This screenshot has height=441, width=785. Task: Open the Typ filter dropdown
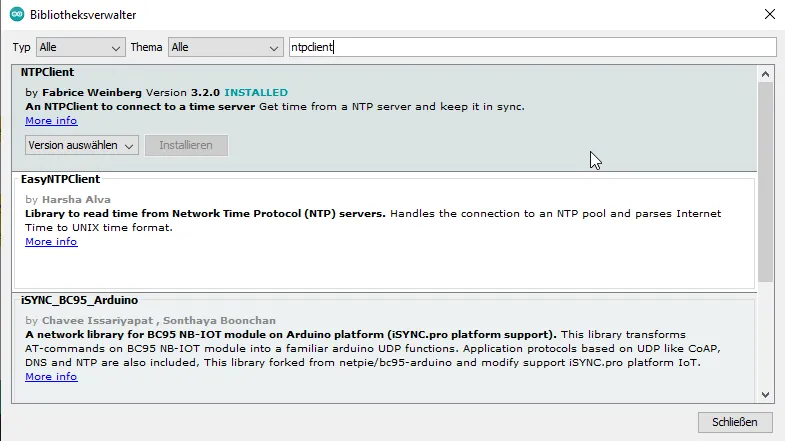click(80, 47)
